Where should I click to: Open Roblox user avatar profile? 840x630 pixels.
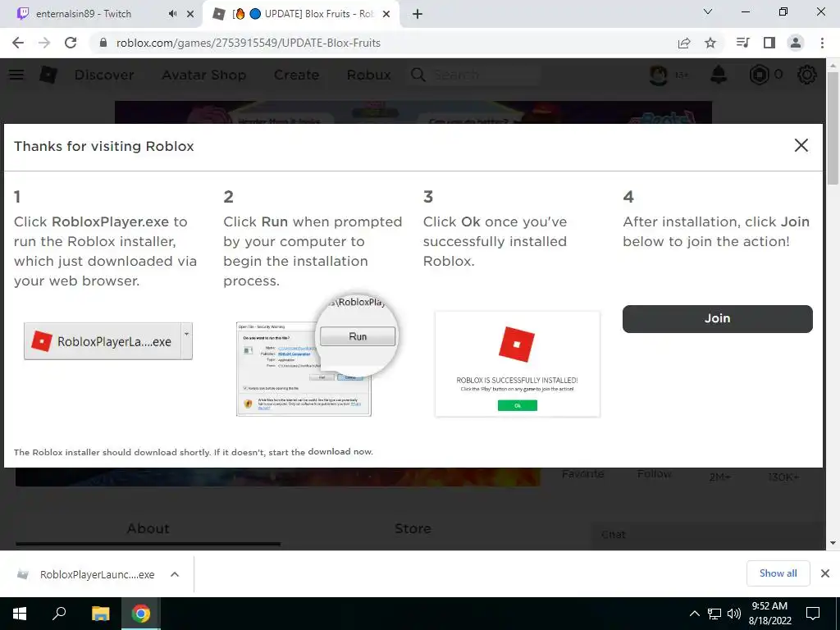659,75
